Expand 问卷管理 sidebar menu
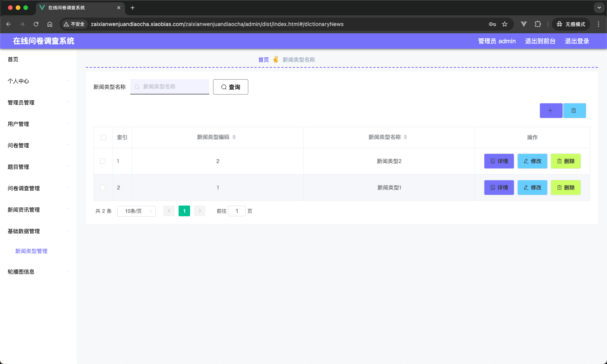 click(38, 145)
